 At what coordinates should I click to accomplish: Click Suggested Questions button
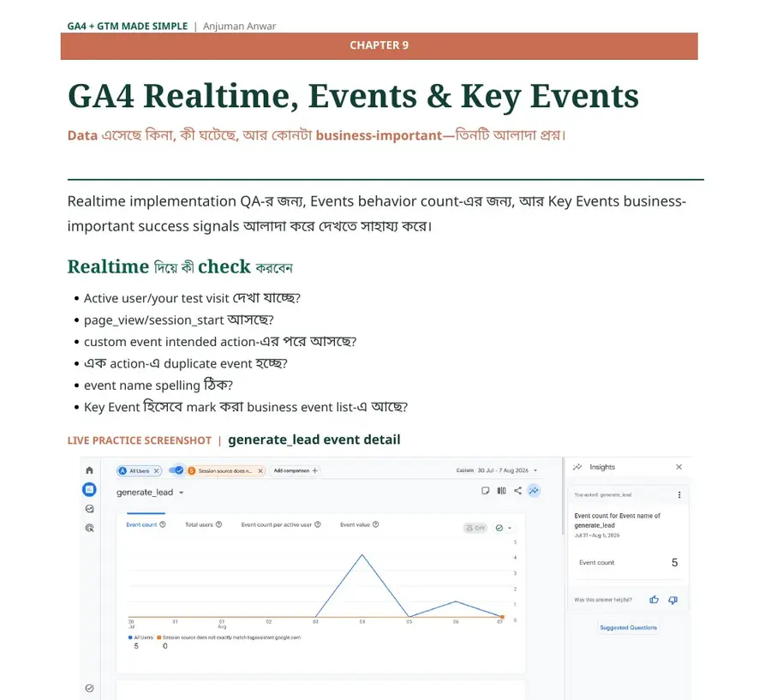[x=629, y=628]
